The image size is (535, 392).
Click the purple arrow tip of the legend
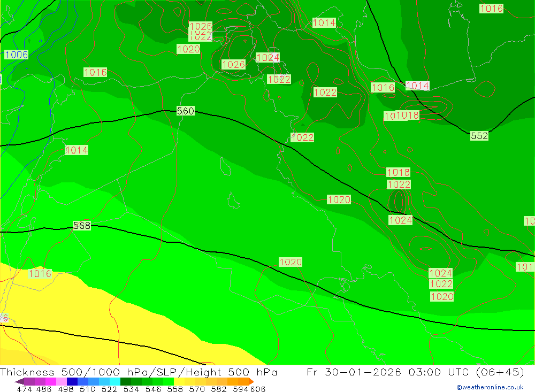[19, 381]
